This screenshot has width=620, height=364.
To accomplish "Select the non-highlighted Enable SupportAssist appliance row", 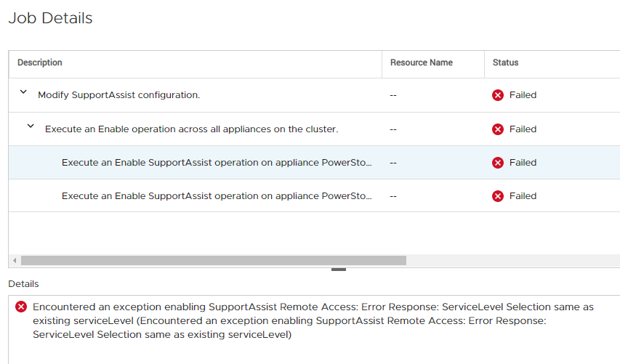I will coord(217,196).
